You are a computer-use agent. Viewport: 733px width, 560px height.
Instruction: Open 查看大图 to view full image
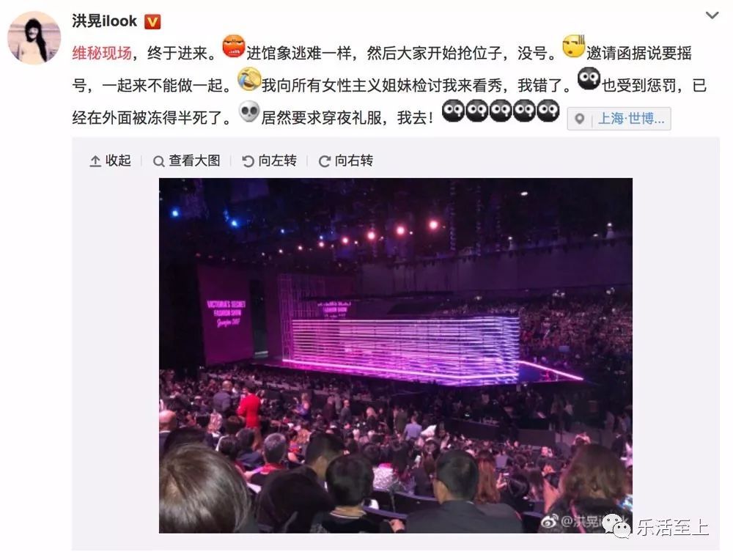(187, 161)
